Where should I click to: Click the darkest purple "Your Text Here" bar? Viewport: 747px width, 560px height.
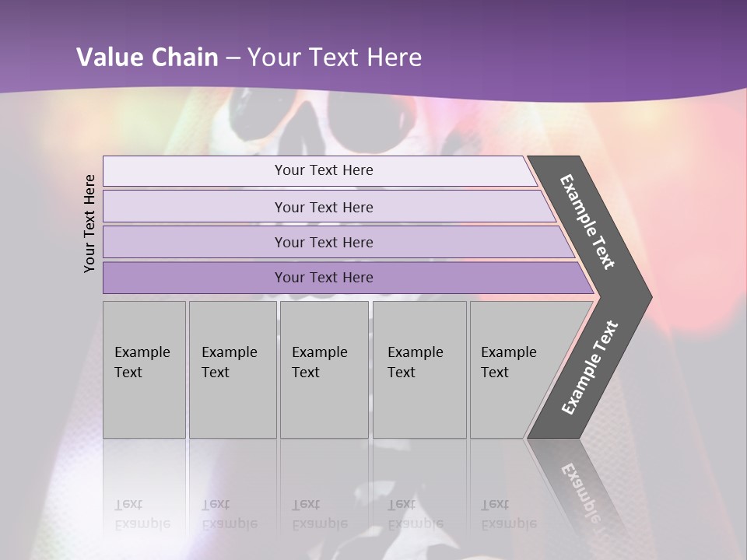coord(324,278)
